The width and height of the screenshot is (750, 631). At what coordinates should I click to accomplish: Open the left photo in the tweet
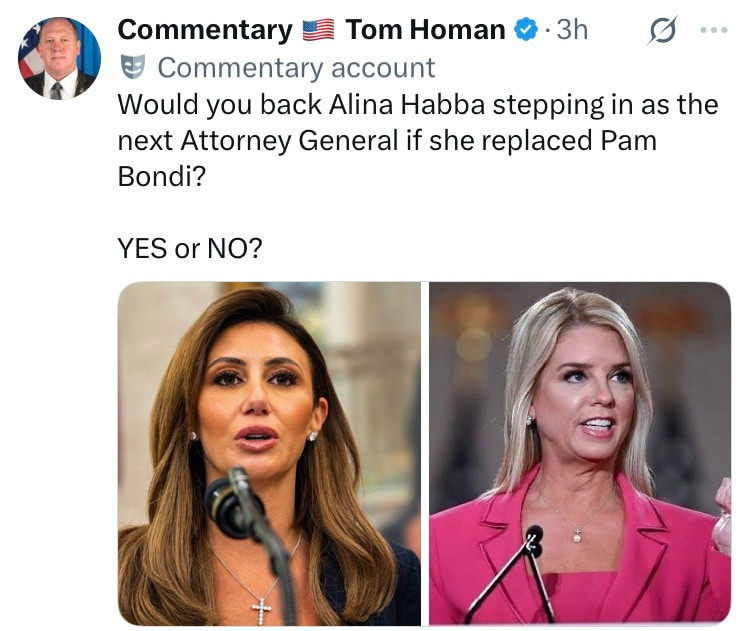[269, 453]
